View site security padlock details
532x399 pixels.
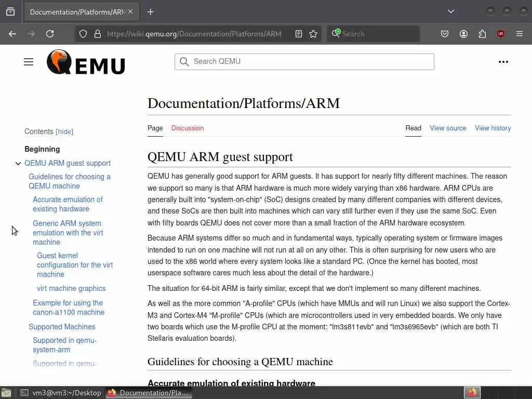click(98, 34)
